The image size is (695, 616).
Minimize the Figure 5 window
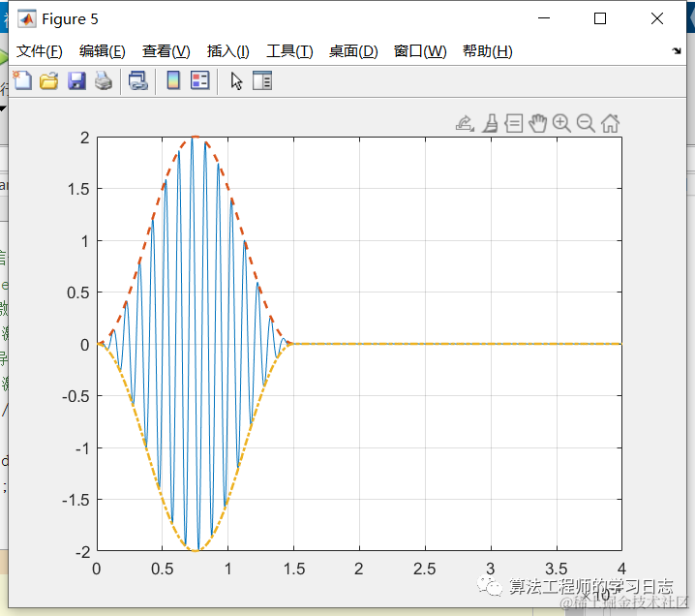544,18
